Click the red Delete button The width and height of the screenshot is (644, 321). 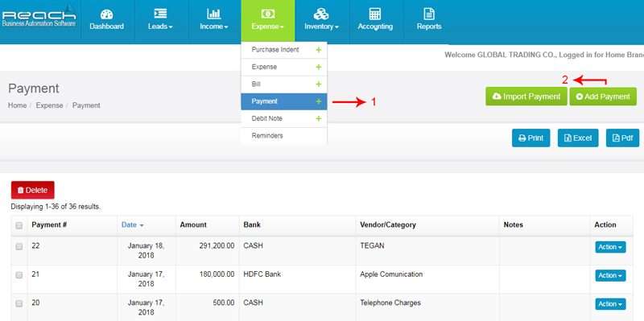[x=32, y=190]
